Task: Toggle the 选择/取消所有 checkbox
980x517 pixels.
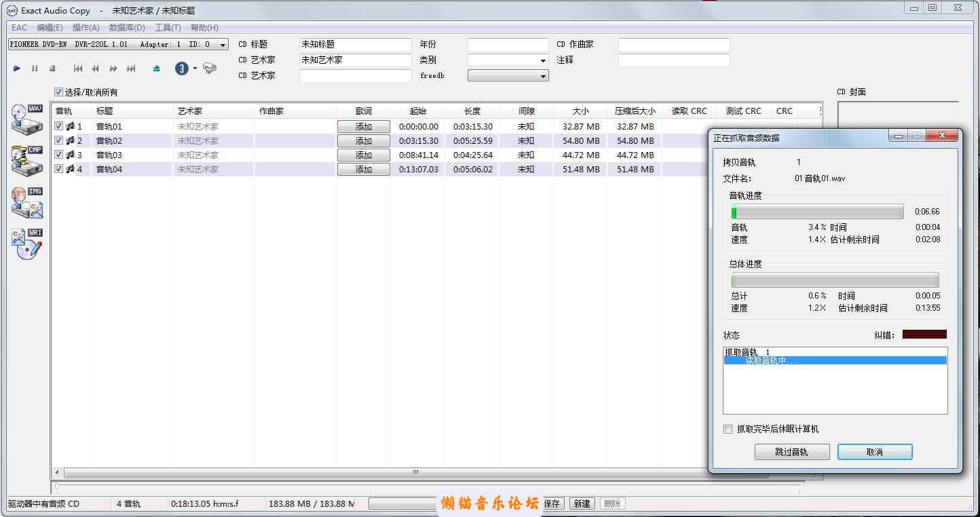Action: pos(59,92)
